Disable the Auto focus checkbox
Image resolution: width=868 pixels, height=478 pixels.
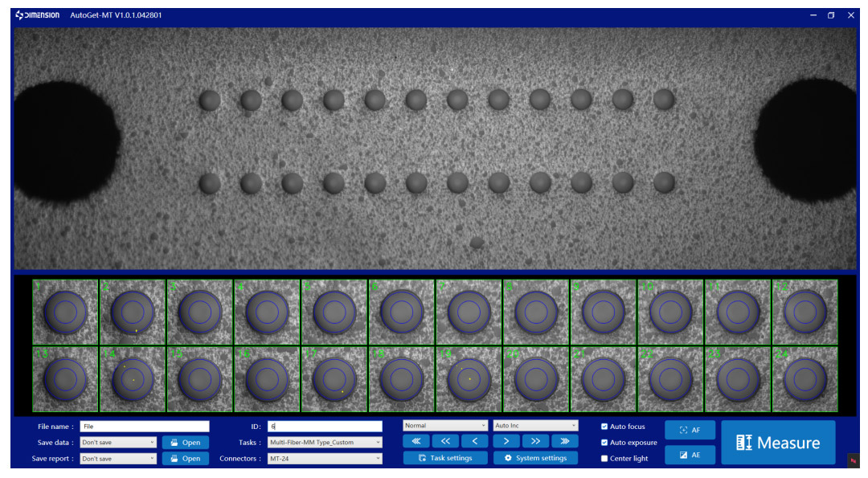click(x=604, y=427)
